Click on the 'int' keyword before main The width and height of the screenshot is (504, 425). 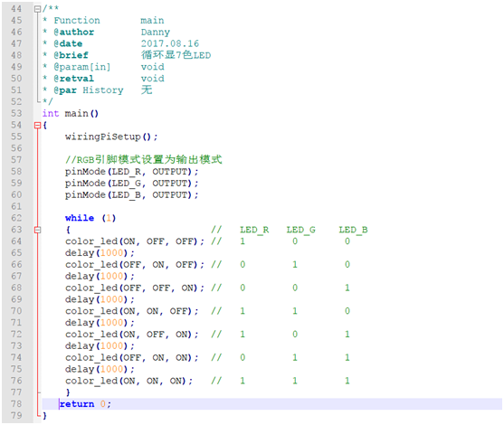point(51,113)
